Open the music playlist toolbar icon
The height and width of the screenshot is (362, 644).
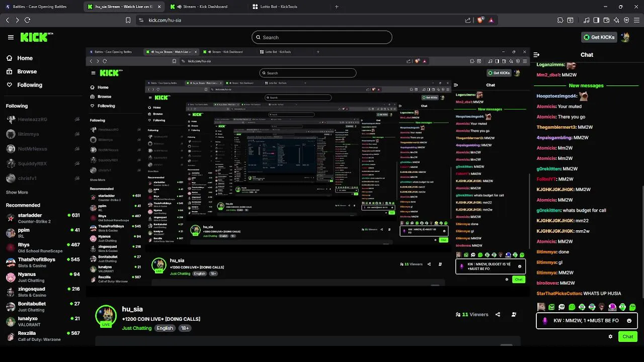586,20
